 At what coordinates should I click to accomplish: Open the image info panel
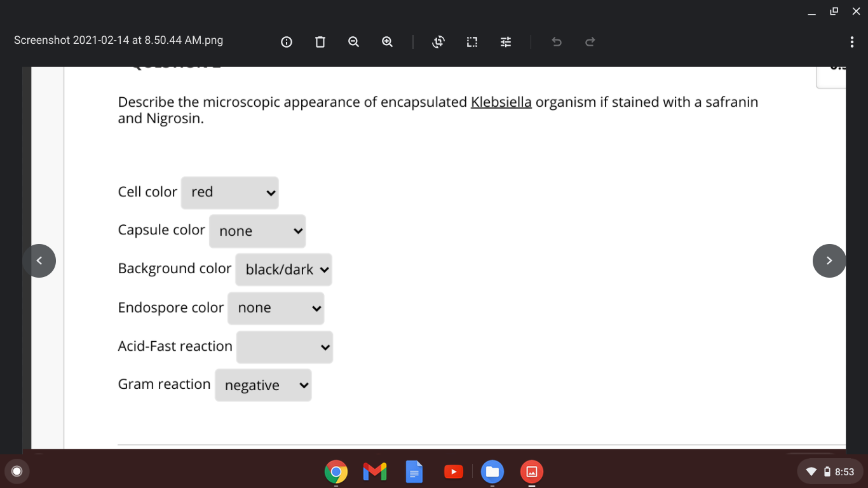click(x=286, y=41)
